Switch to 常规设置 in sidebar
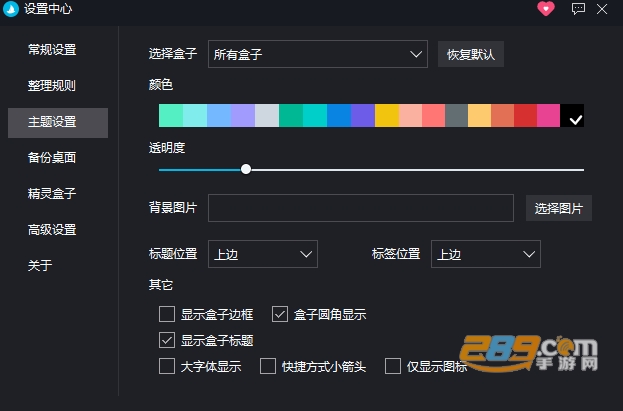This screenshot has width=623, height=411. point(52,50)
